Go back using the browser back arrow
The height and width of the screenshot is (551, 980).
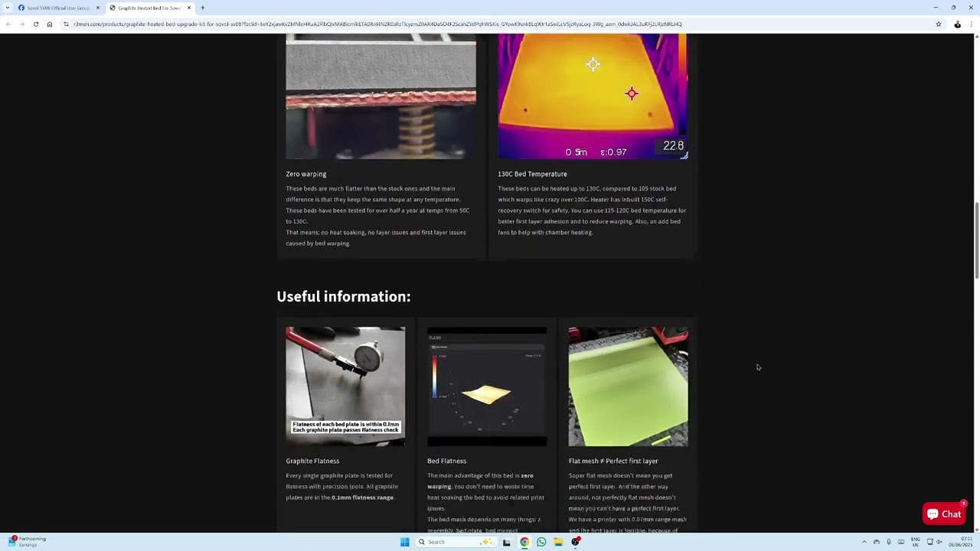(8, 24)
